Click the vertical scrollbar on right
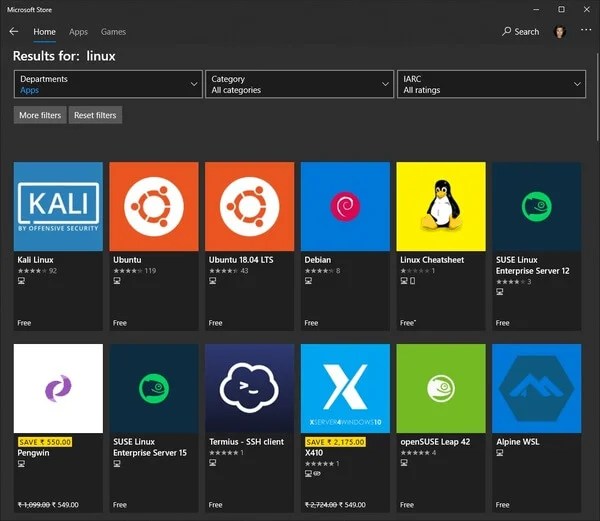Image resolution: width=600 pixels, height=521 pixels. click(x=597, y=98)
